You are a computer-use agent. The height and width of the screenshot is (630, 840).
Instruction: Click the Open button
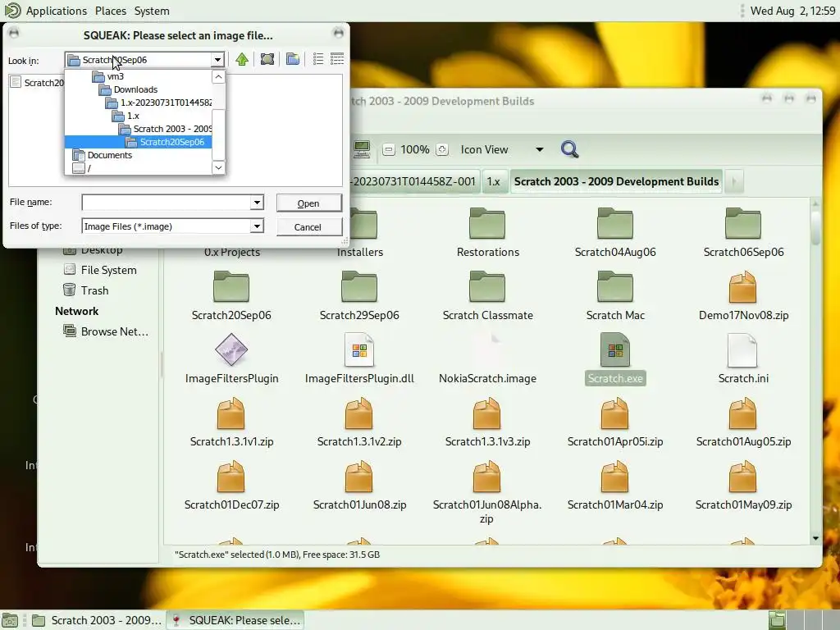[308, 203]
